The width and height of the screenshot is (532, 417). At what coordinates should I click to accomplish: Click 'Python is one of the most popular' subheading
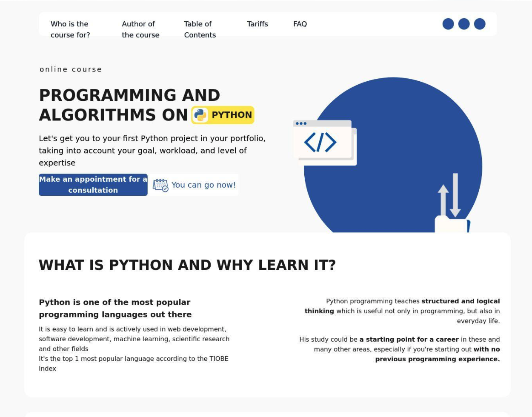pos(115,308)
